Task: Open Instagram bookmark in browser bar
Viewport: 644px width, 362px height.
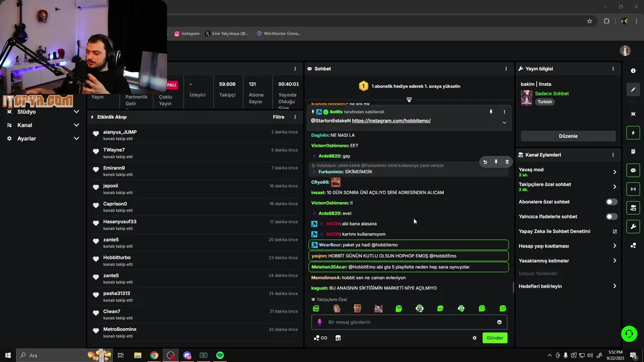Action: [x=187, y=34]
